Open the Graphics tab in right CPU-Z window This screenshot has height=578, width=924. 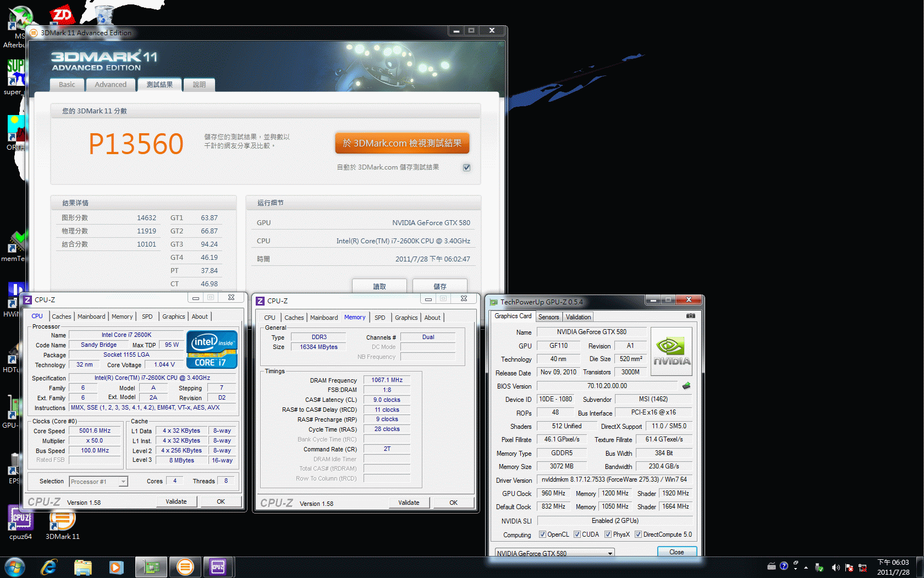[406, 318]
